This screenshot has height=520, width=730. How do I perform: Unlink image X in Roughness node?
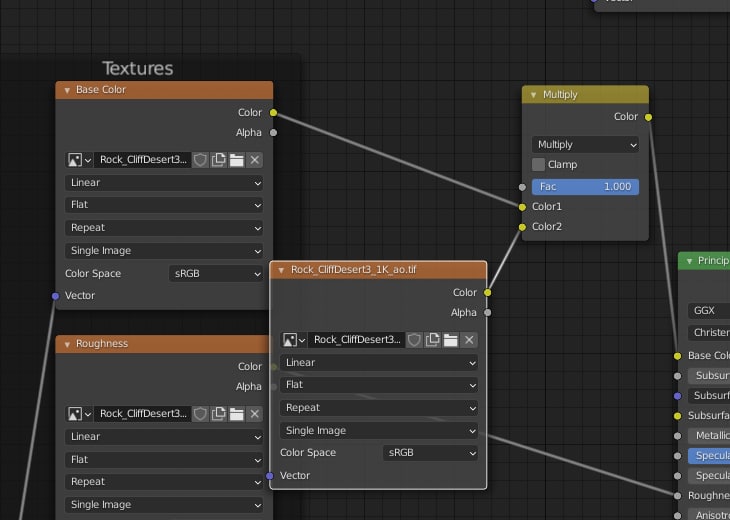[x=255, y=414]
